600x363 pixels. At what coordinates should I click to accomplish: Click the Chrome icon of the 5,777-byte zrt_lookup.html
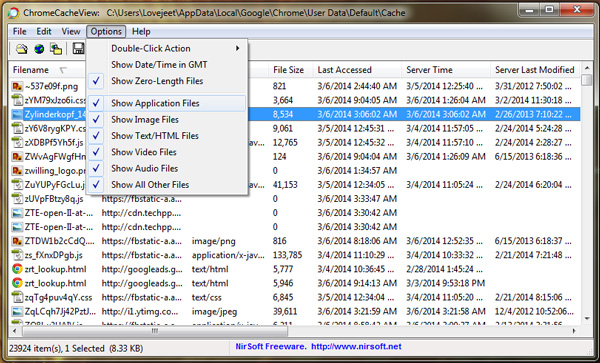tap(17, 269)
